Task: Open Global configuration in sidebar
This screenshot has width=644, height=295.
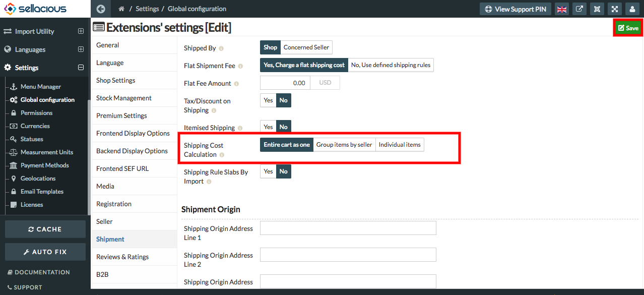Action: point(47,100)
